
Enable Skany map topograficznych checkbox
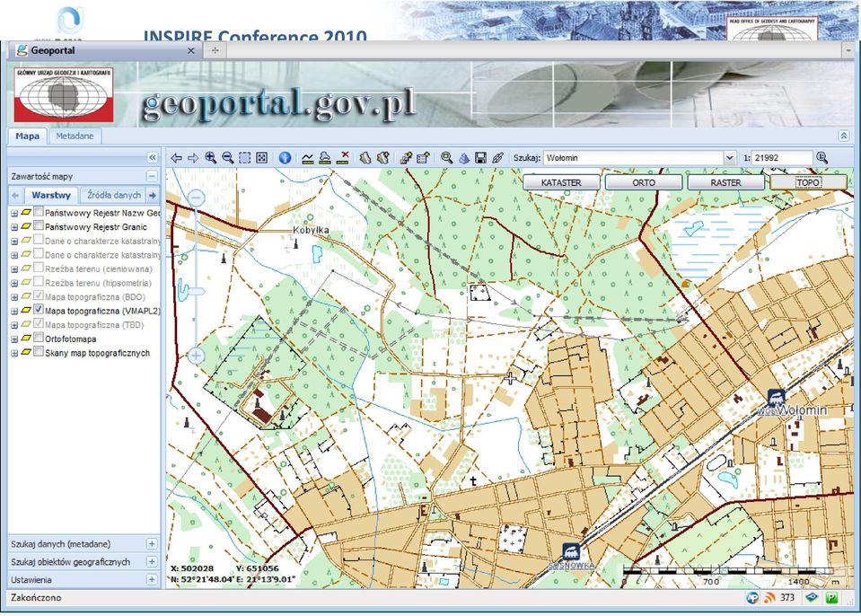click(39, 352)
